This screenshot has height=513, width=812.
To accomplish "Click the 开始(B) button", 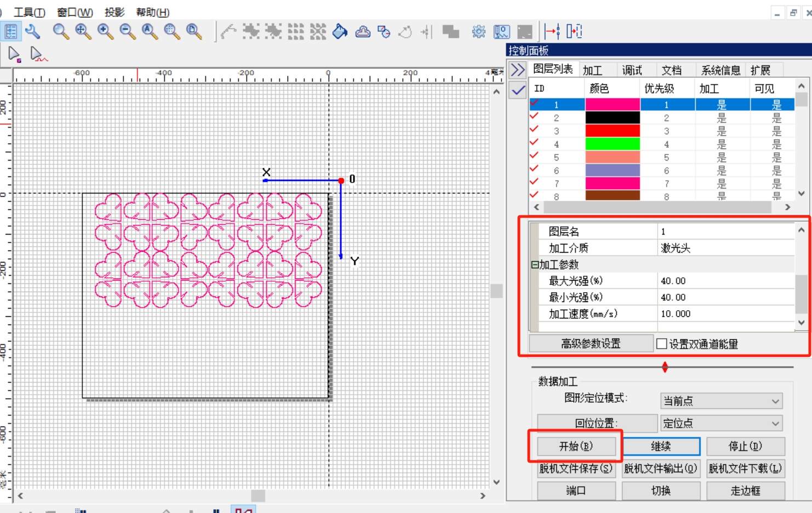I will click(576, 446).
